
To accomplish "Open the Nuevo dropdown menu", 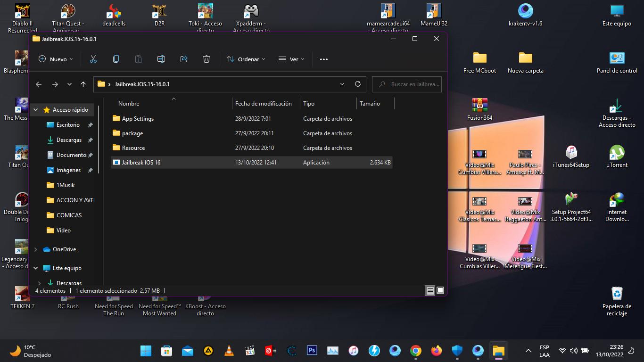I will [x=56, y=59].
